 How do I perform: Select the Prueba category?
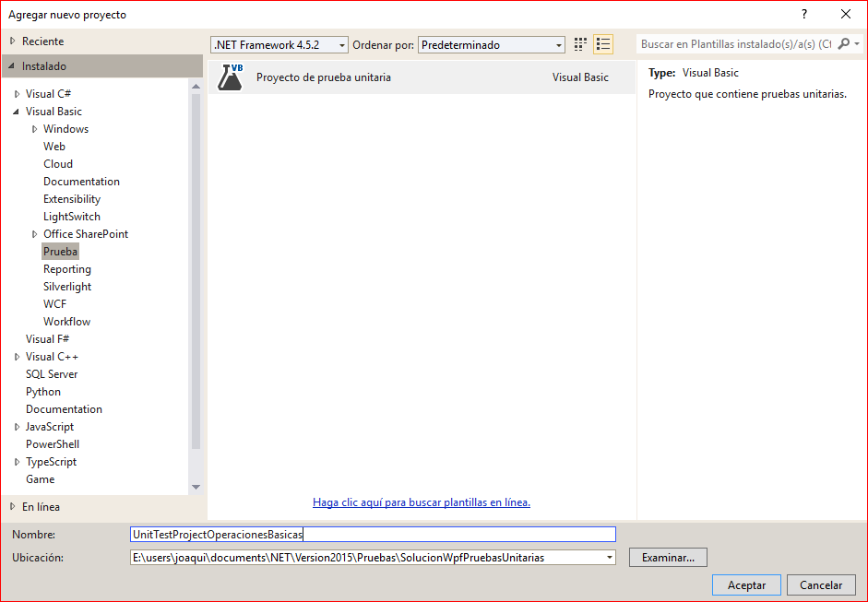point(60,251)
